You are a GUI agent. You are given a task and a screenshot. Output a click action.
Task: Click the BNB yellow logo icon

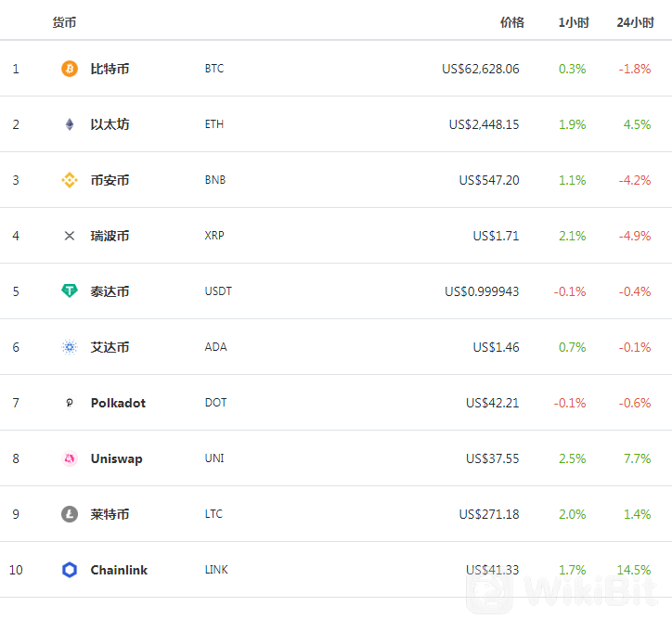(70, 180)
